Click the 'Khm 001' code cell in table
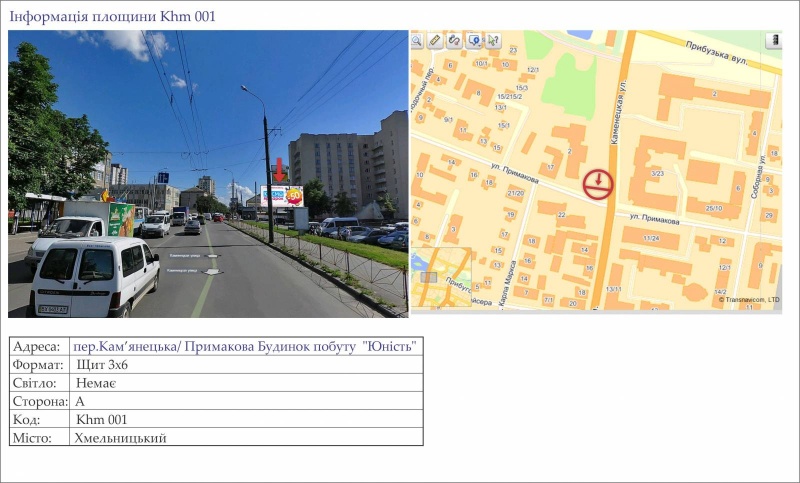This screenshot has height=483, width=800. [101, 419]
